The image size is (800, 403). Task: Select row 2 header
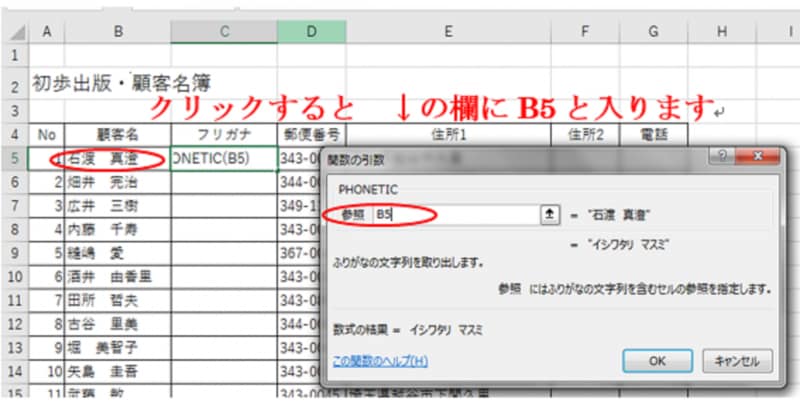pyautogui.click(x=15, y=85)
